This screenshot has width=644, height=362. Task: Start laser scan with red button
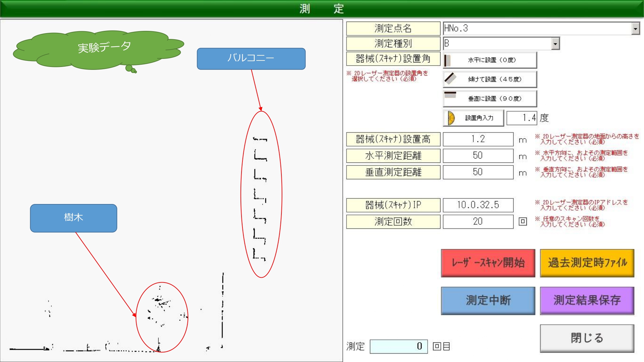(x=488, y=263)
